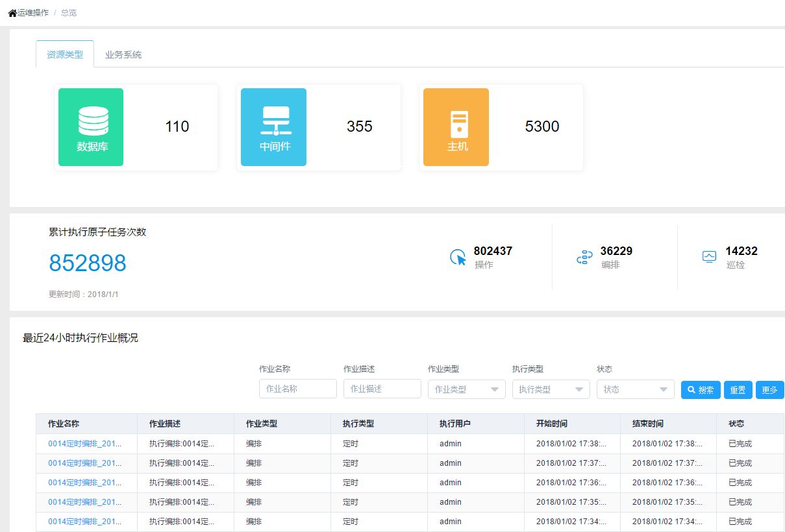The width and height of the screenshot is (785, 532).
Task: Click the blue middleware (中间件) icon tile
Action: [273, 127]
